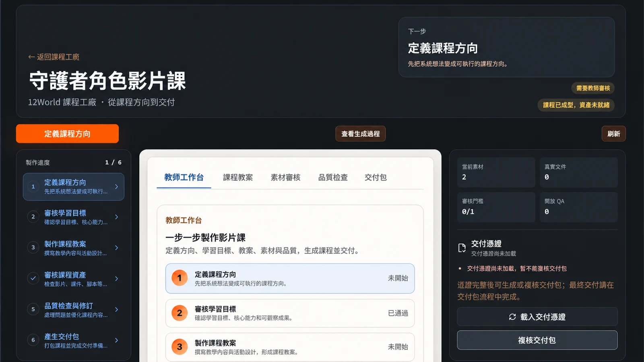The width and height of the screenshot is (644, 362).
Task: Click 已通過 status on 審核學習目標 card
Action: pos(398,313)
